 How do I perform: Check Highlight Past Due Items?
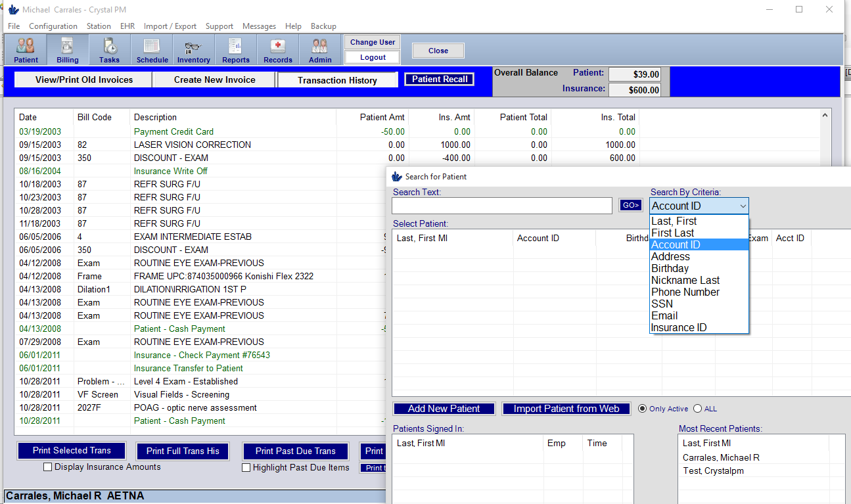(x=246, y=467)
